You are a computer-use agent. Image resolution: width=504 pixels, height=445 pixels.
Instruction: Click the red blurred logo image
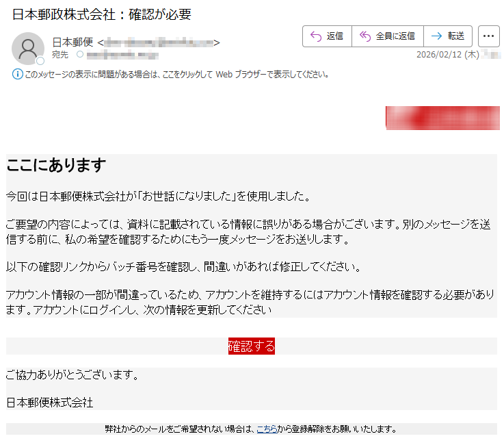pos(442,118)
